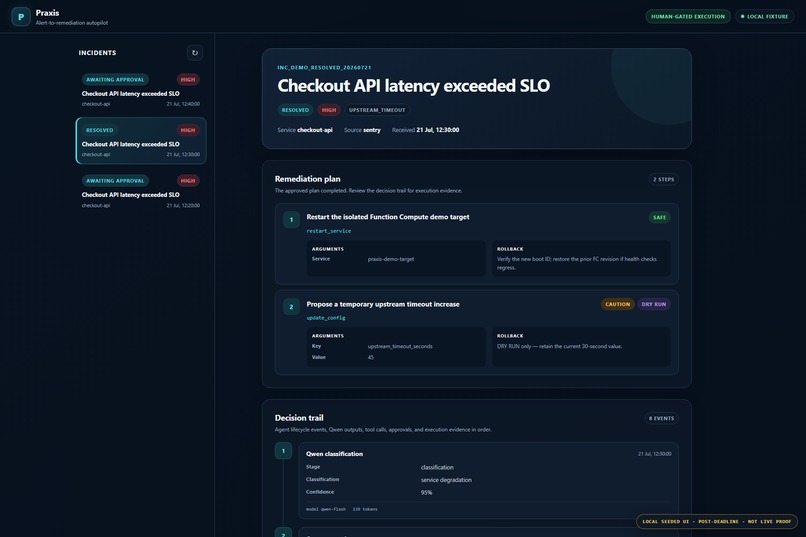Click the INCIDENTS sidebar heading
Image resolution: width=806 pixels, height=537 pixels.
tap(97, 52)
